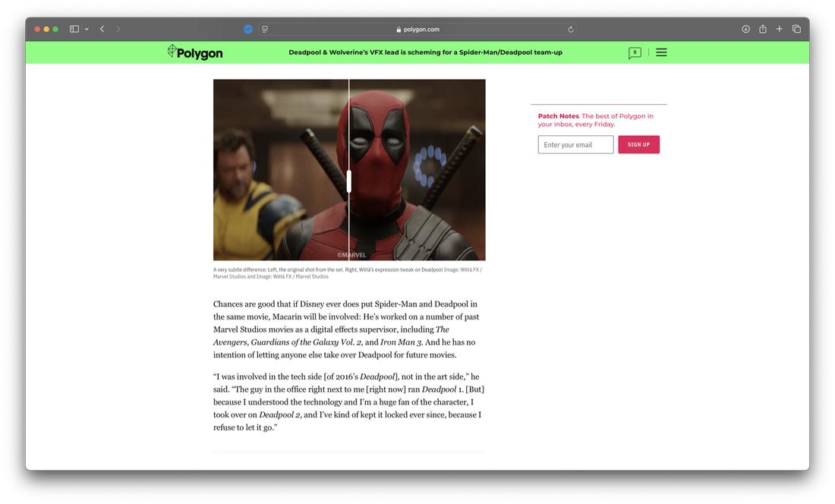Image resolution: width=835 pixels, height=504 pixels.
Task: Click the Deadpool & Wolverine headline in banner
Action: pos(426,52)
